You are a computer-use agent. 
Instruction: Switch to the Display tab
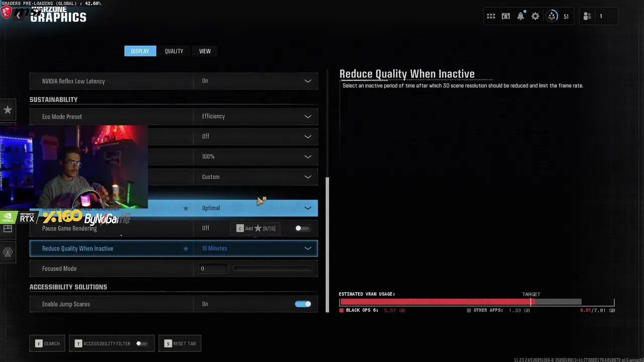(140, 51)
